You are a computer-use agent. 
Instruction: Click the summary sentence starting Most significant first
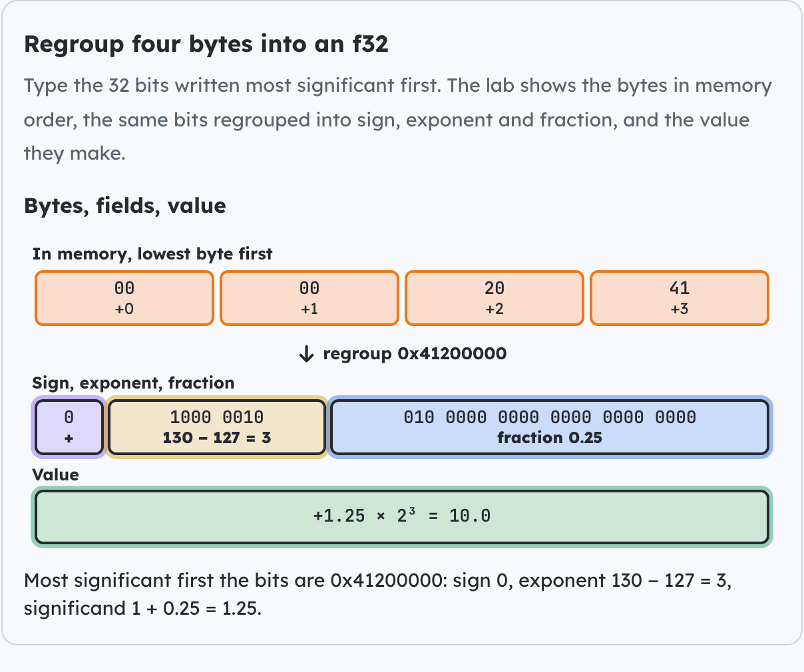pyautogui.click(x=378, y=594)
